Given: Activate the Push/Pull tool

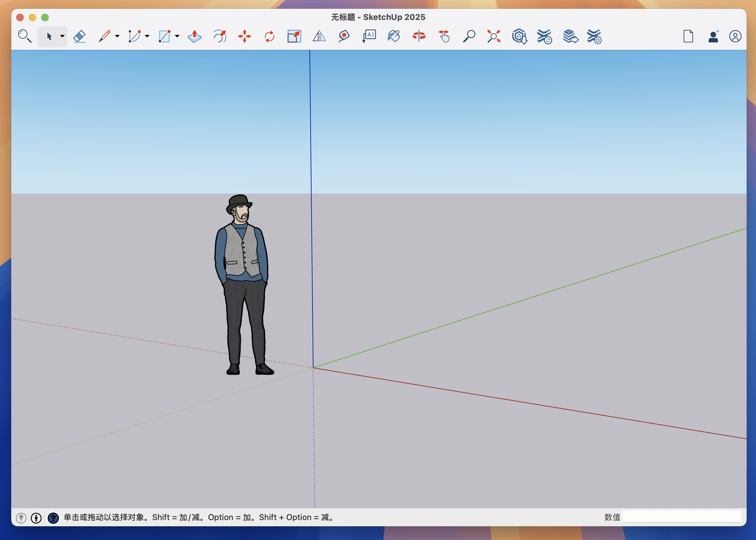Looking at the screenshot, I should [195, 36].
